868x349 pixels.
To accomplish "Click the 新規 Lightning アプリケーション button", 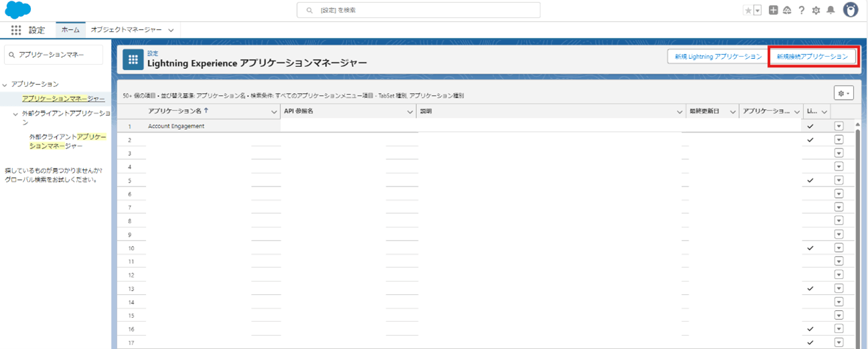I will 718,57.
